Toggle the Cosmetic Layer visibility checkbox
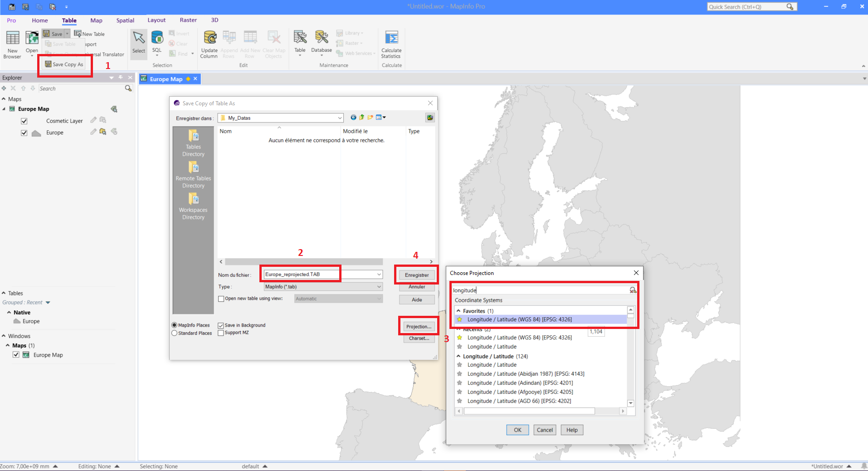868x471 pixels. click(x=24, y=121)
